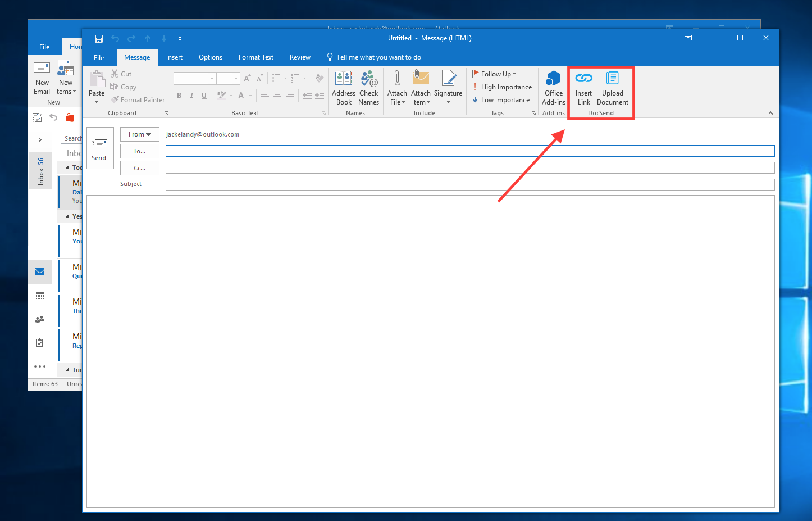812x521 pixels.
Task: Open Address Book
Action: (x=344, y=88)
